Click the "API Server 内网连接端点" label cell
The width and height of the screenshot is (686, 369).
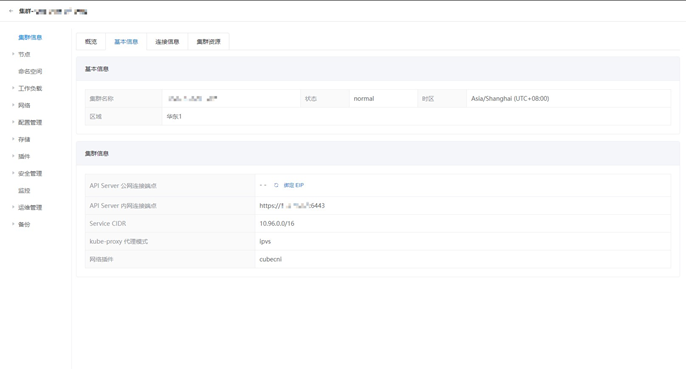coord(170,205)
